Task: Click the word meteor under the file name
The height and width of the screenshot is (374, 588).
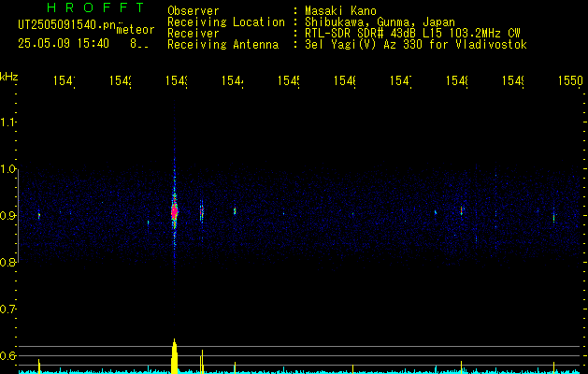Action: [x=136, y=30]
